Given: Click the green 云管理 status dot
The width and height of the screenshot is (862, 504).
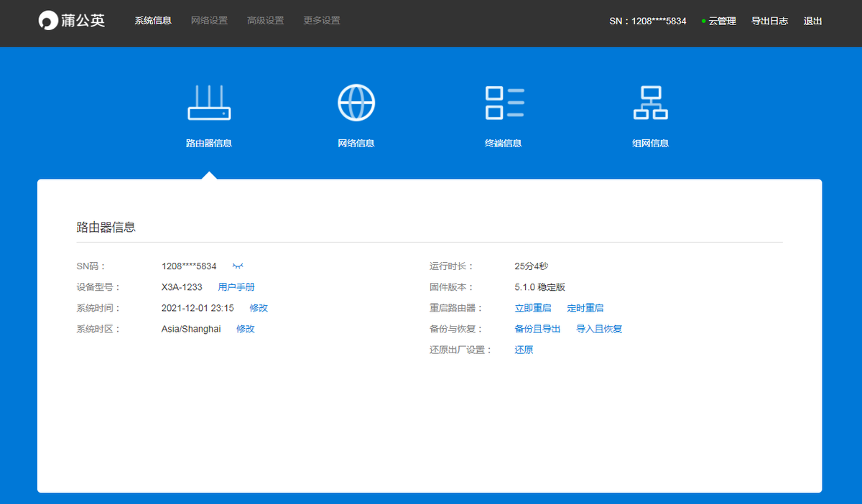Looking at the screenshot, I should (x=704, y=22).
